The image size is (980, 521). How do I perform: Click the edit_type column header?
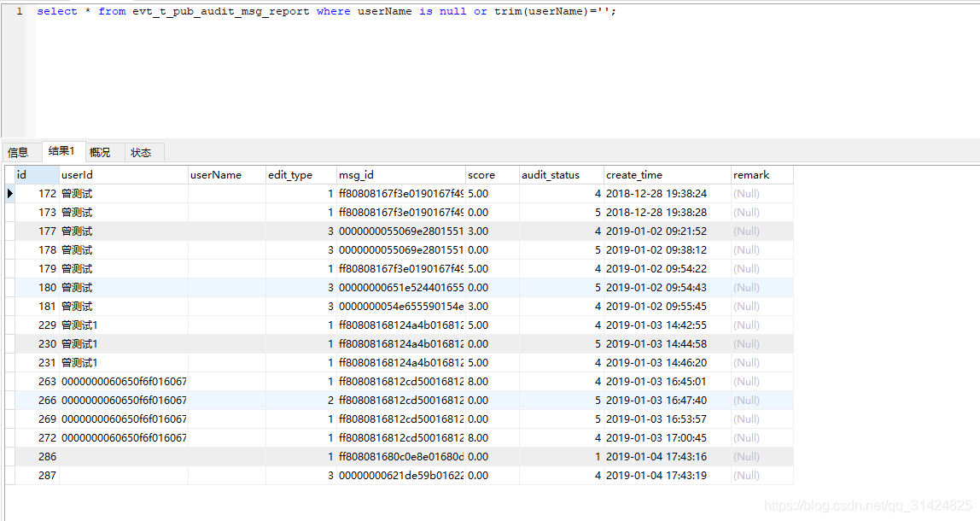[301, 175]
